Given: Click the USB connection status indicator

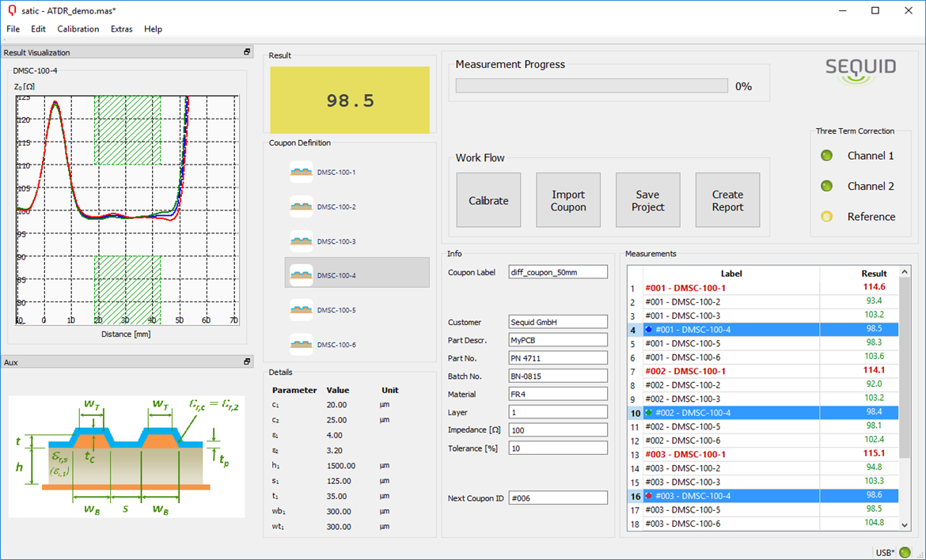Looking at the screenshot, I should pyautogui.click(x=905, y=552).
